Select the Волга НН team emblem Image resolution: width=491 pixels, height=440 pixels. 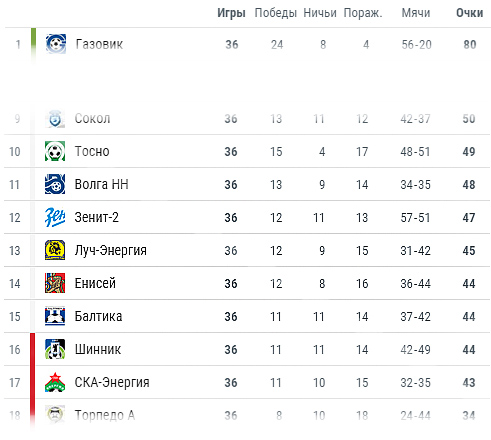click(x=55, y=184)
